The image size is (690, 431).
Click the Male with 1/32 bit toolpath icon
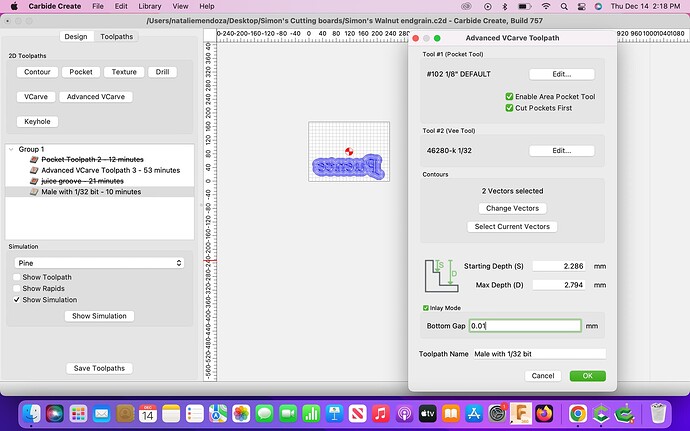(x=34, y=192)
